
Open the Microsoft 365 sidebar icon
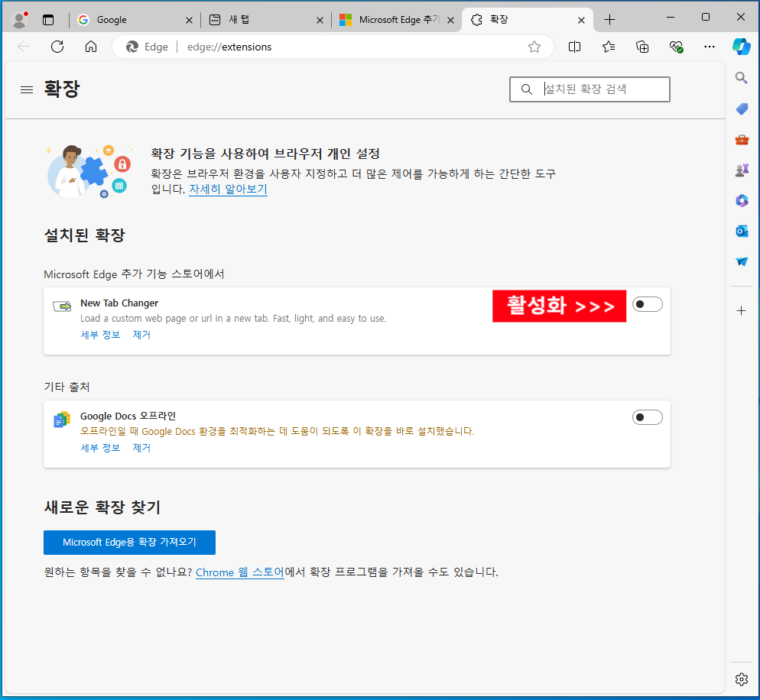tap(742, 200)
